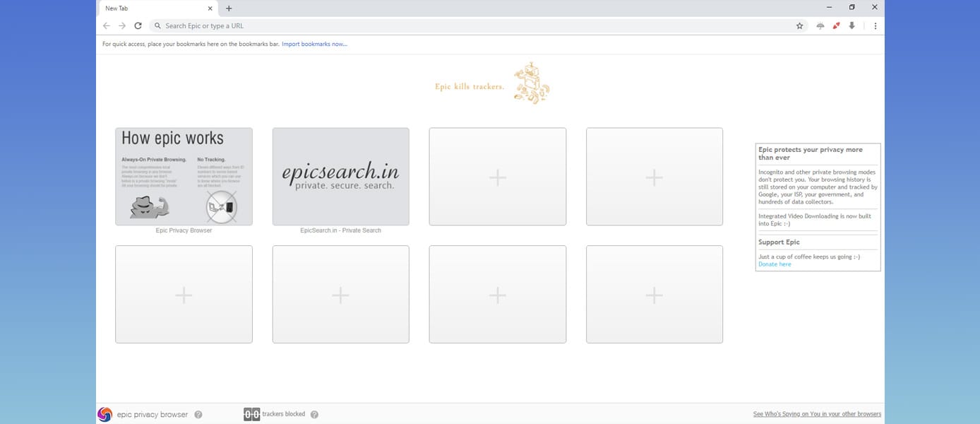Open the epicsearch.in thumbnail
Image resolution: width=980 pixels, height=424 pixels.
(340, 177)
